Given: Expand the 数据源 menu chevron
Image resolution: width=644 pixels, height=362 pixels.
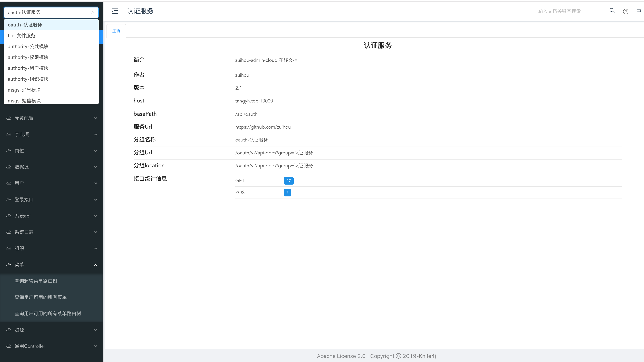Looking at the screenshot, I should (x=95, y=167).
